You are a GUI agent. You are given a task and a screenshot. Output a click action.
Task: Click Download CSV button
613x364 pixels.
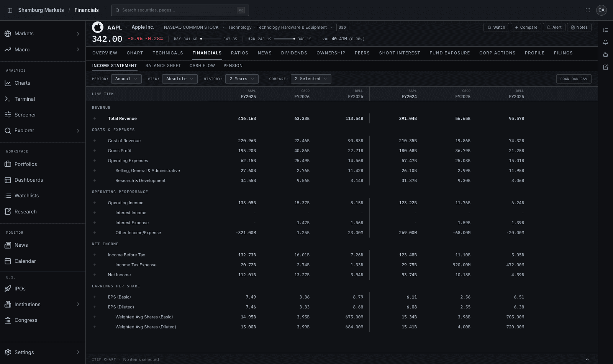pos(574,79)
